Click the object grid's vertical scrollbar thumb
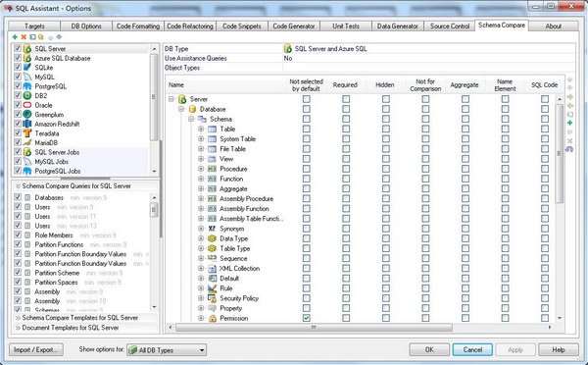Viewport: 588px width, 365px height. pos(559,153)
